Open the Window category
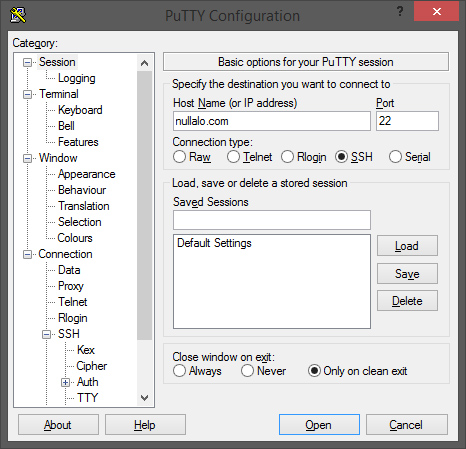The height and width of the screenshot is (449, 466). [58, 158]
